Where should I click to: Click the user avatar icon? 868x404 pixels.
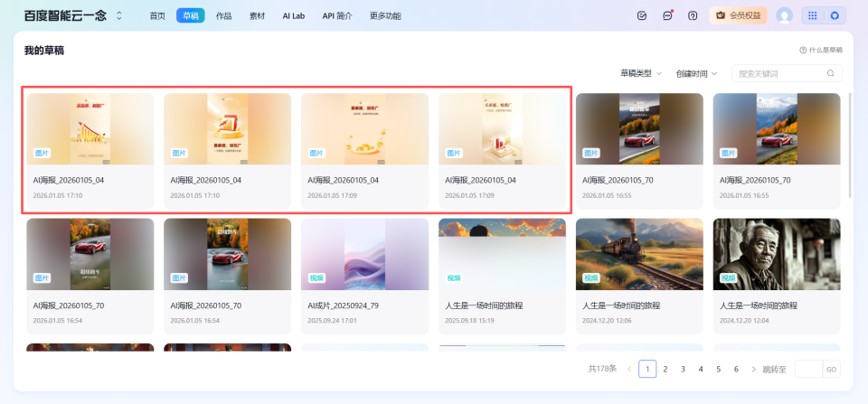coord(784,15)
